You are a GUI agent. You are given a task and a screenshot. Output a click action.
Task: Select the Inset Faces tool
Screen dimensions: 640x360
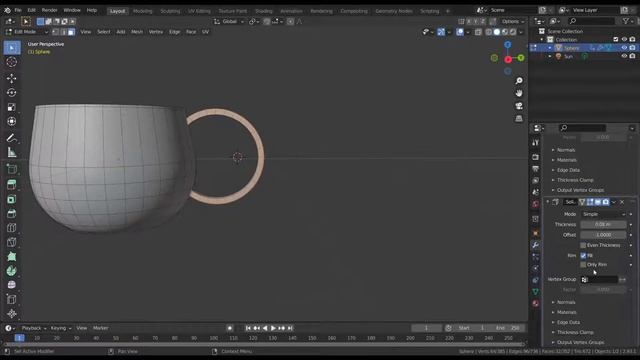tap(12, 199)
